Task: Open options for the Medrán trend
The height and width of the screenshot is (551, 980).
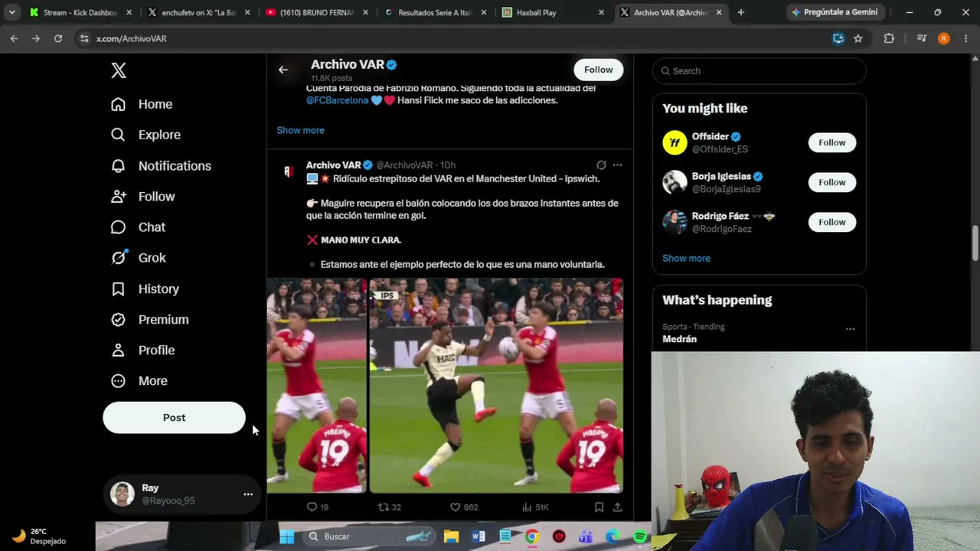Action: coord(850,329)
